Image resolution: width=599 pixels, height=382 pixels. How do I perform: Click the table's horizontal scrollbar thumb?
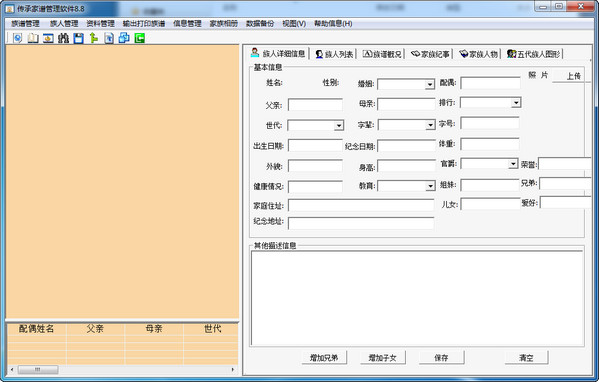38,369
